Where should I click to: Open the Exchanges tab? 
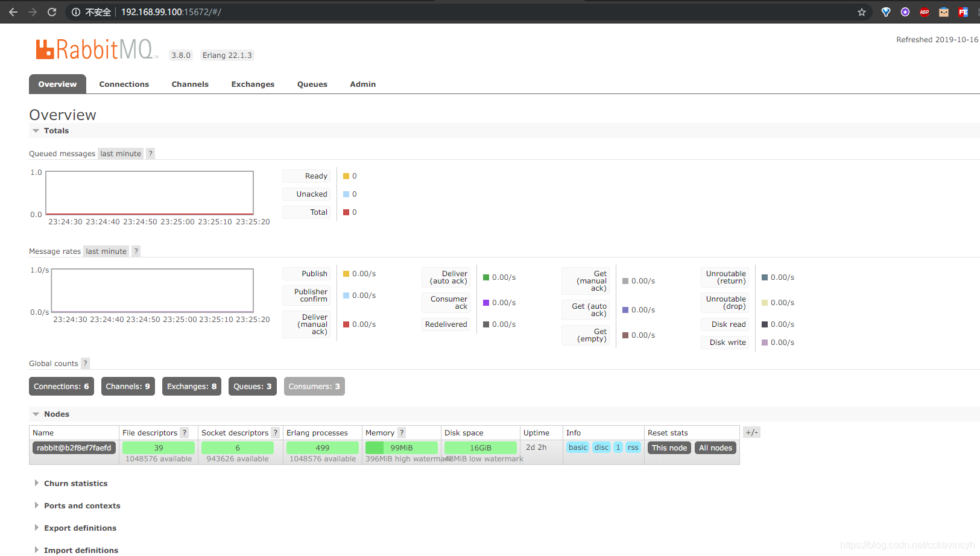tap(253, 84)
